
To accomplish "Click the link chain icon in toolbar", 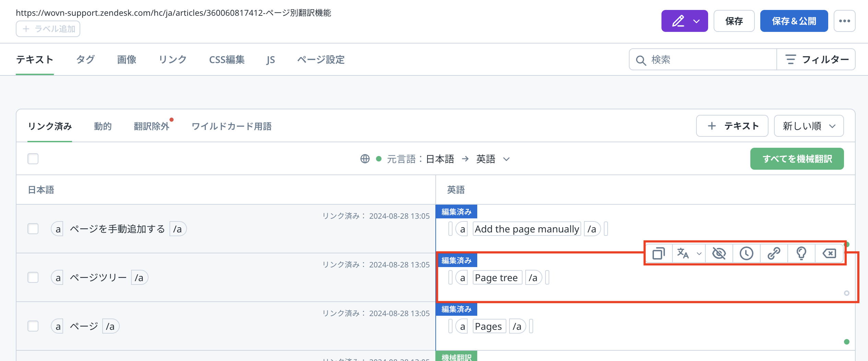I will (x=774, y=253).
